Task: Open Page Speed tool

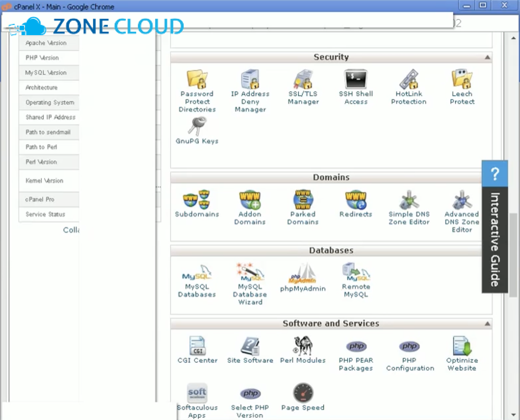Action: pos(303,397)
